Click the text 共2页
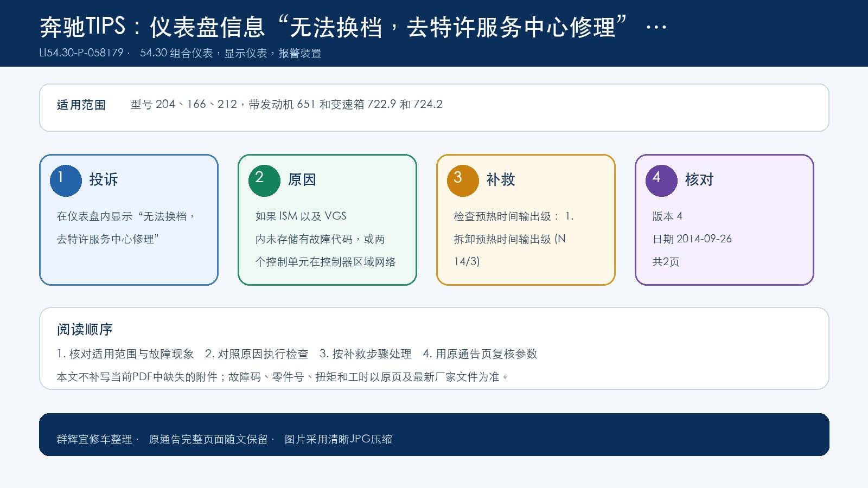 [666, 262]
